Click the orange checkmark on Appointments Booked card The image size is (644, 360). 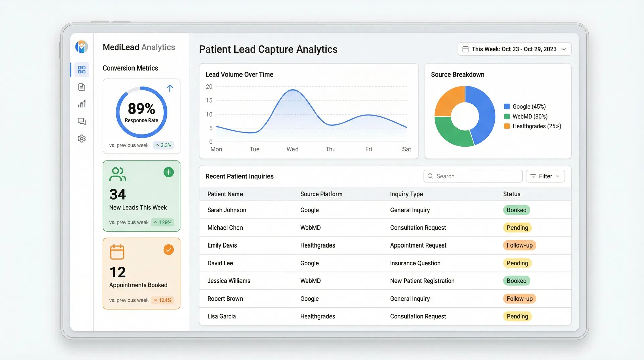169,250
